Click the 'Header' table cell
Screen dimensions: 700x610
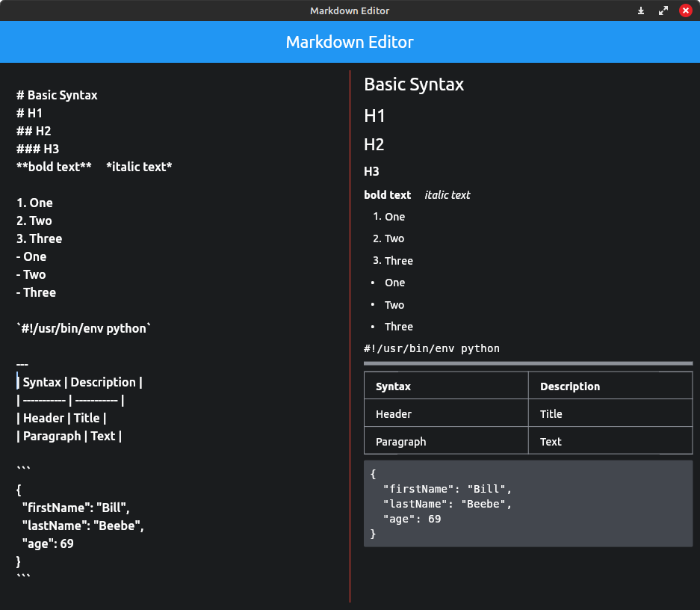[x=447, y=413]
